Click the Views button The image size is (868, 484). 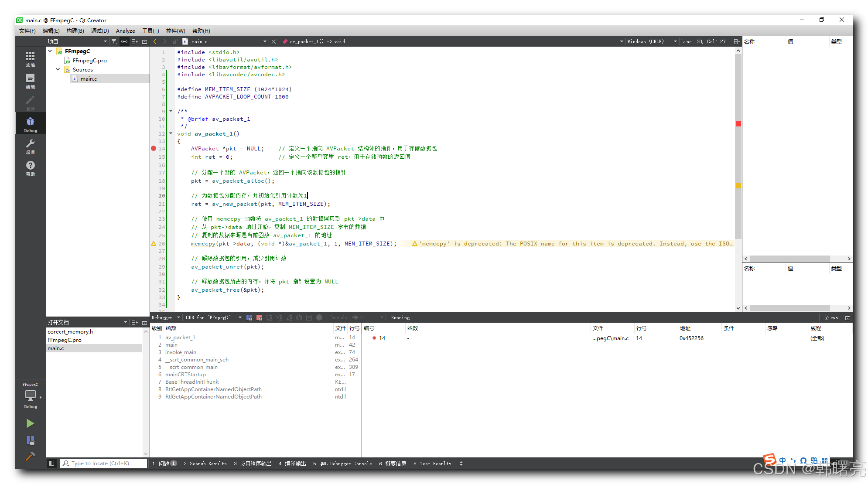[x=831, y=317]
